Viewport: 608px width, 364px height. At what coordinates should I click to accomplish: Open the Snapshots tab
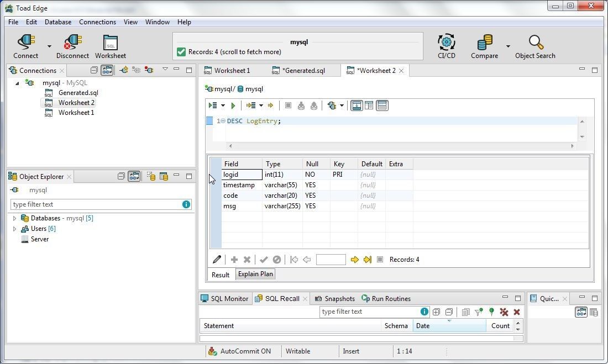[335, 298]
